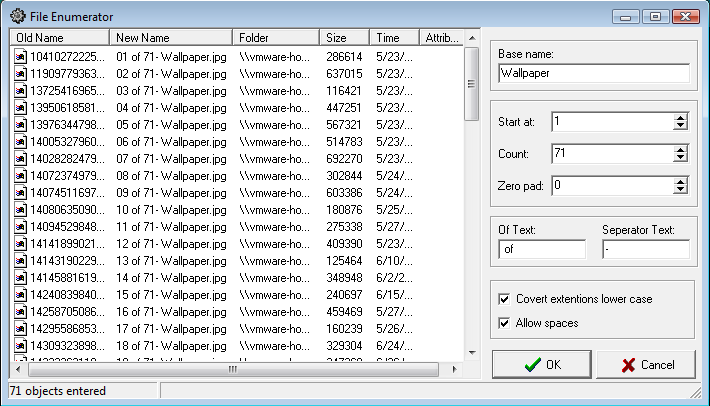
Task: Increase the Start at value with up arrow
Action: pyautogui.click(x=680, y=117)
